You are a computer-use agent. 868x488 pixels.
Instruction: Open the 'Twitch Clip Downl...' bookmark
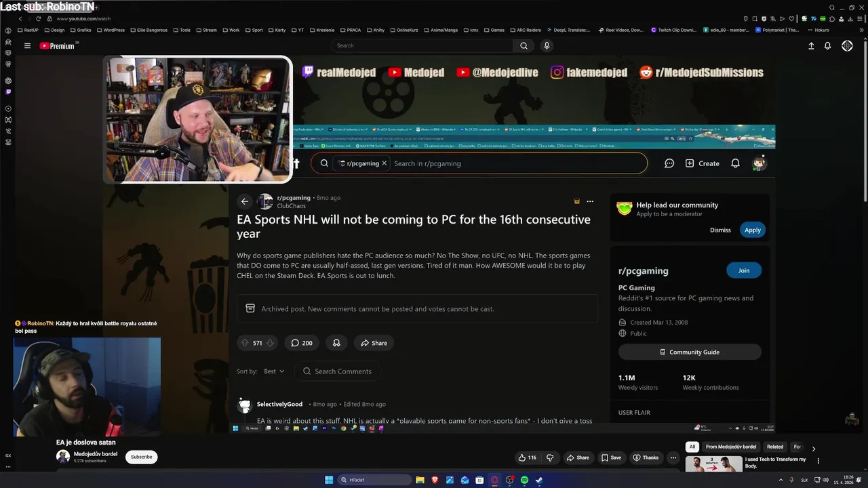673,30
